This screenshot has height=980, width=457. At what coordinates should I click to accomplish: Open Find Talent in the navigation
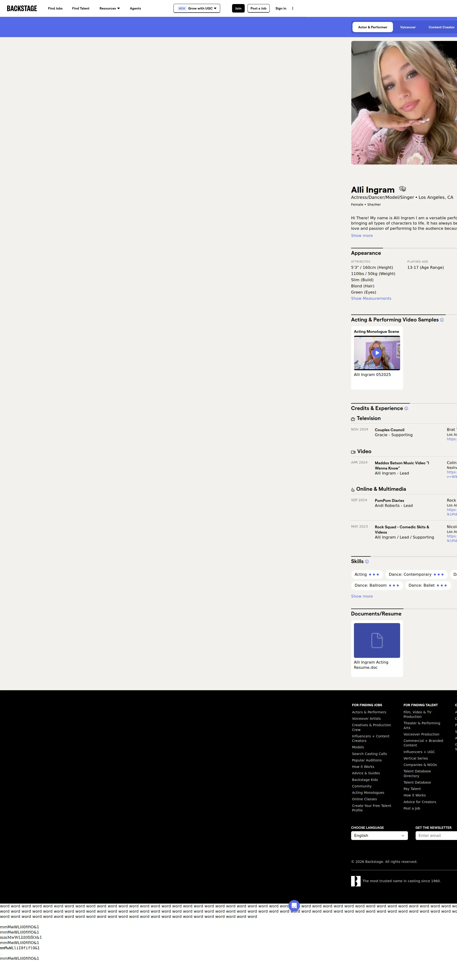[x=81, y=8]
